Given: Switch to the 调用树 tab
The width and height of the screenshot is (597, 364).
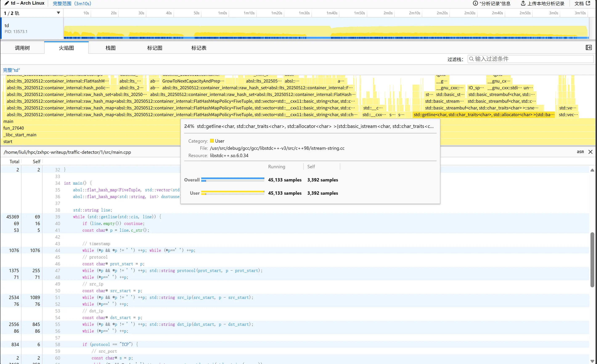Looking at the screenshot, I should point(22,48).
